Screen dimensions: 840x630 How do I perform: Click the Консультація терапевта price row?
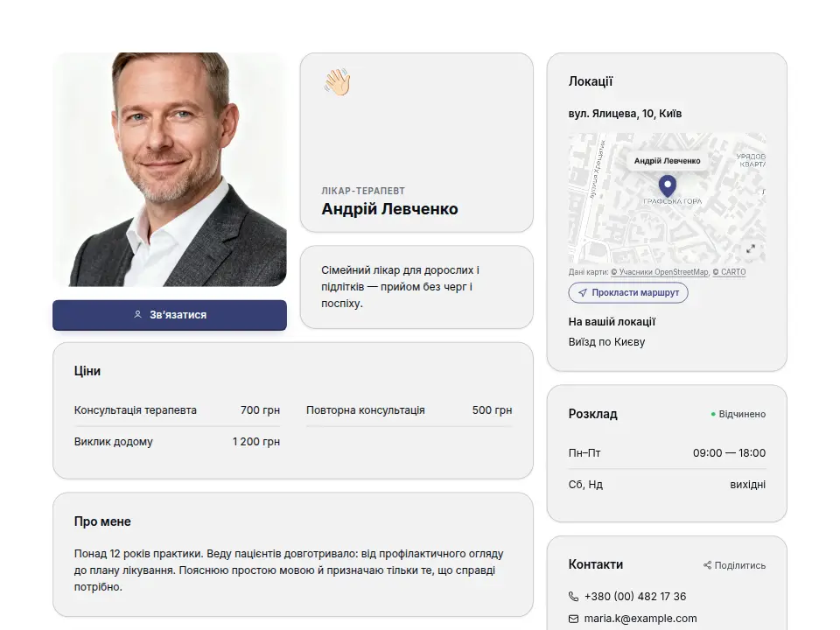tap(177, 410)
